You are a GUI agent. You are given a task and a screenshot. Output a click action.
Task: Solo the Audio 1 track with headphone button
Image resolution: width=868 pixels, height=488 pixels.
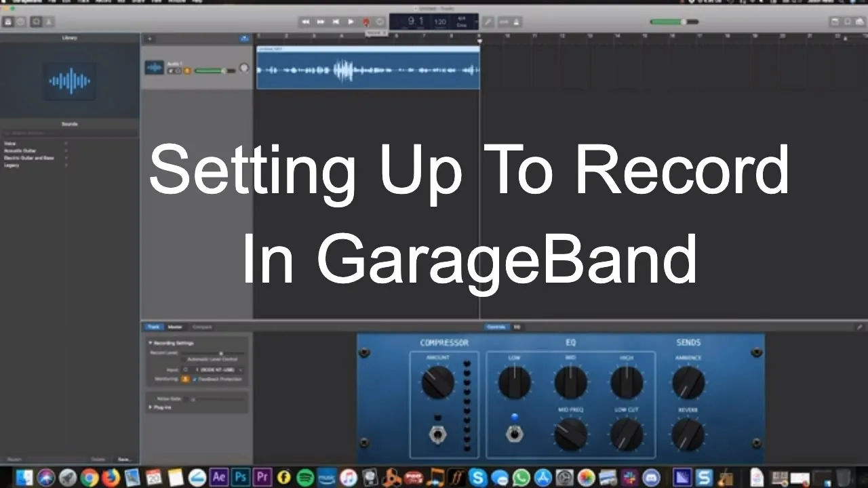coord(178,70)
